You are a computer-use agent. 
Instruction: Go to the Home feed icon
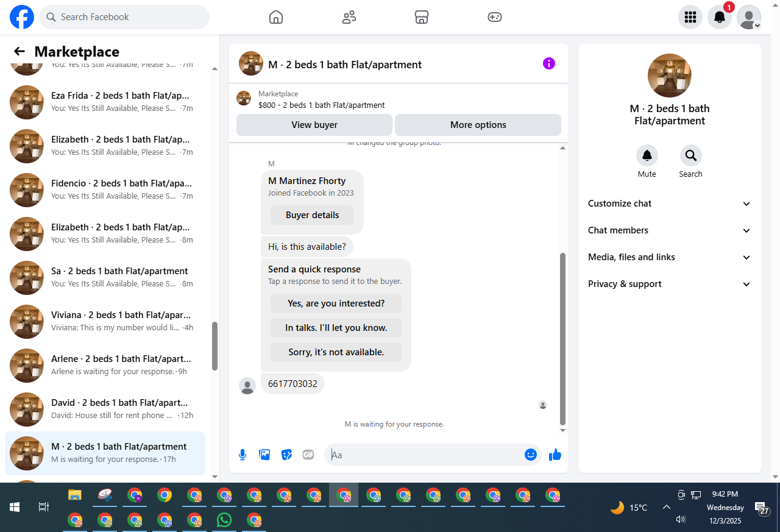tap(276, 17)
